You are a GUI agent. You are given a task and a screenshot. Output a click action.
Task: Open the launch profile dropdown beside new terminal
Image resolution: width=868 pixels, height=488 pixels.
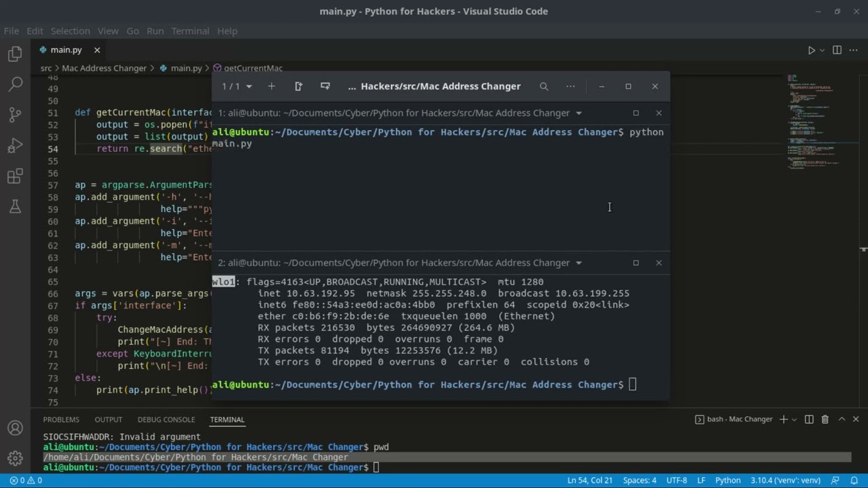point(794,420)
